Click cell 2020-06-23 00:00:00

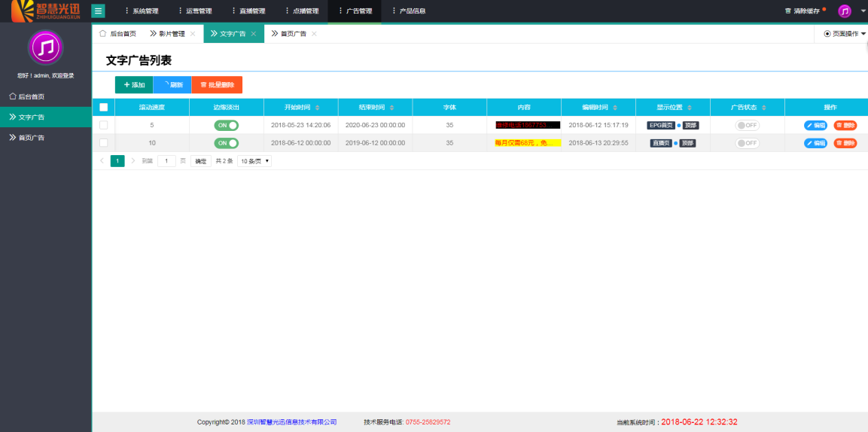[376, 125]
